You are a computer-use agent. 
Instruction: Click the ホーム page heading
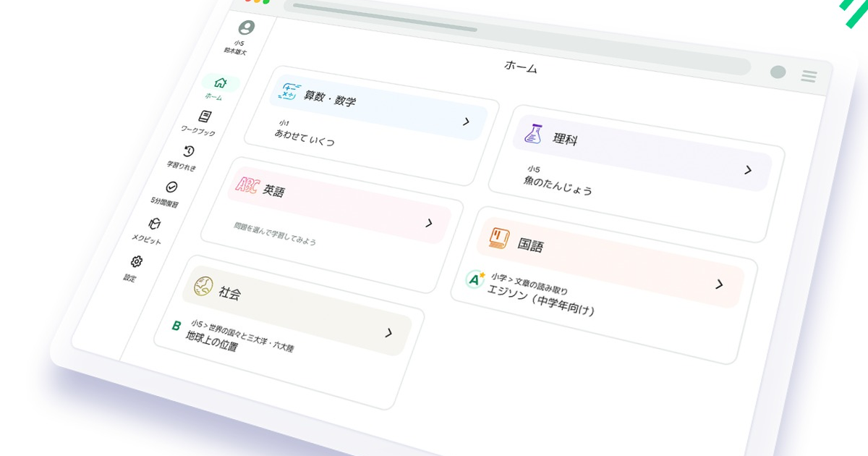pos(521,67)
